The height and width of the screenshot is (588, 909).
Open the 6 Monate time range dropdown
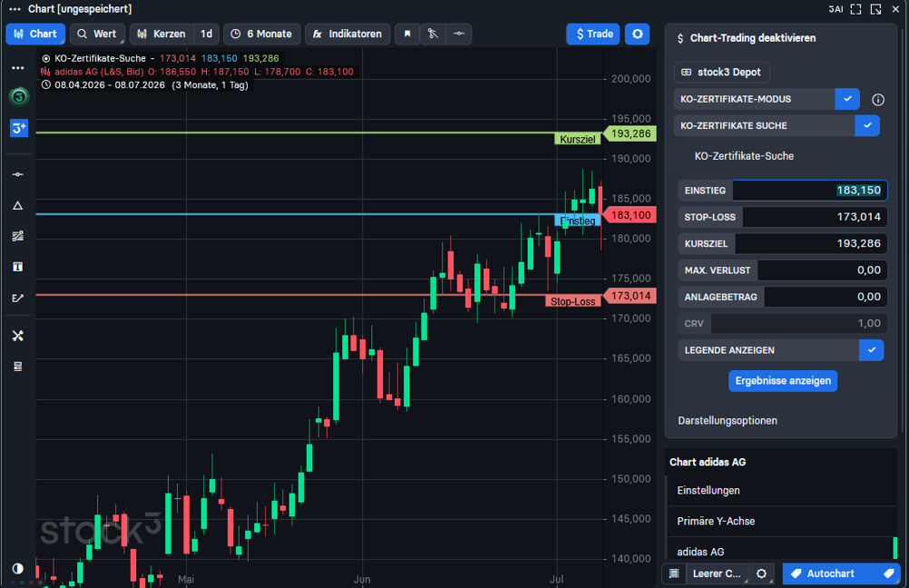click(x=261, y=34)
